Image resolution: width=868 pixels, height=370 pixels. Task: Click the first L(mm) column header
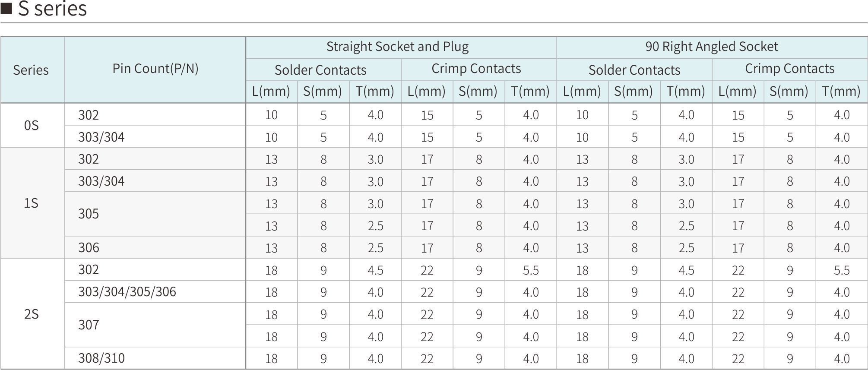(271, 91)
